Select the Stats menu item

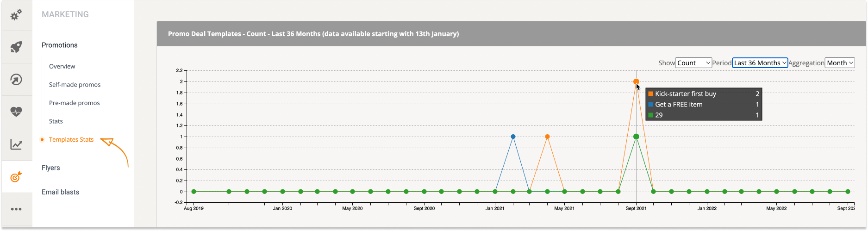coord(56,121)
